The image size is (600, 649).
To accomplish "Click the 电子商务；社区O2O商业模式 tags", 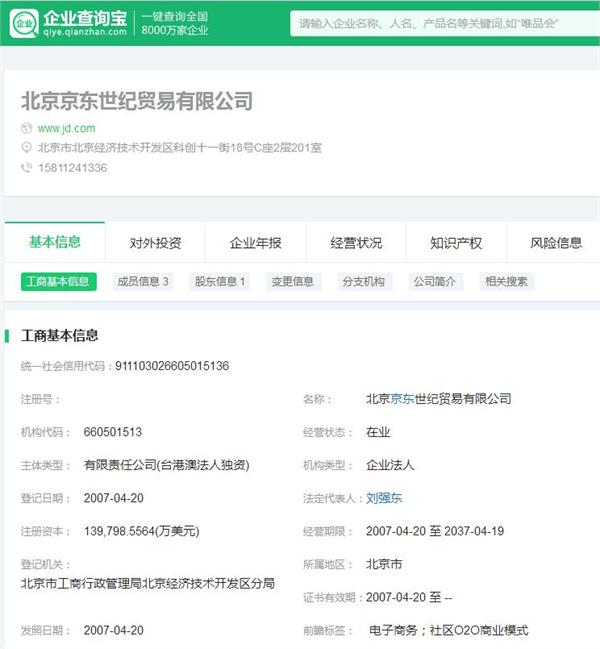I will (449, 630).
